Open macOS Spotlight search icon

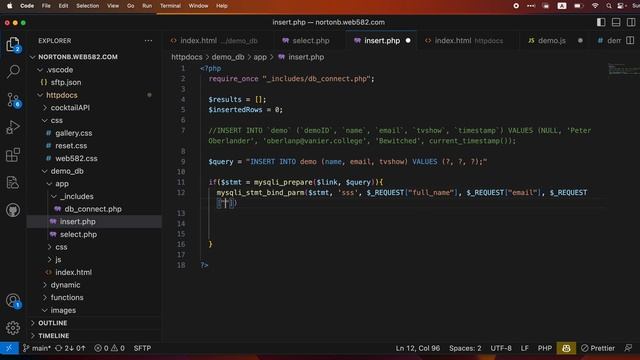click(609, 6)
